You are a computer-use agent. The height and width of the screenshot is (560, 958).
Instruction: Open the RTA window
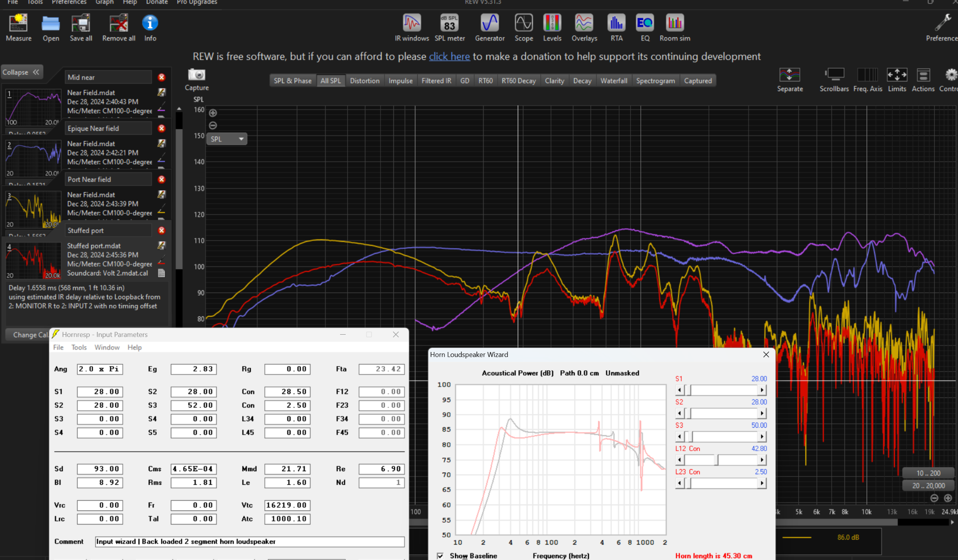click(617, 23)
